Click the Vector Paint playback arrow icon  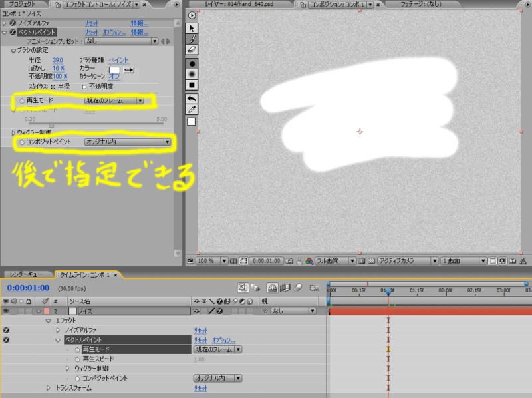tap(192, 16)
